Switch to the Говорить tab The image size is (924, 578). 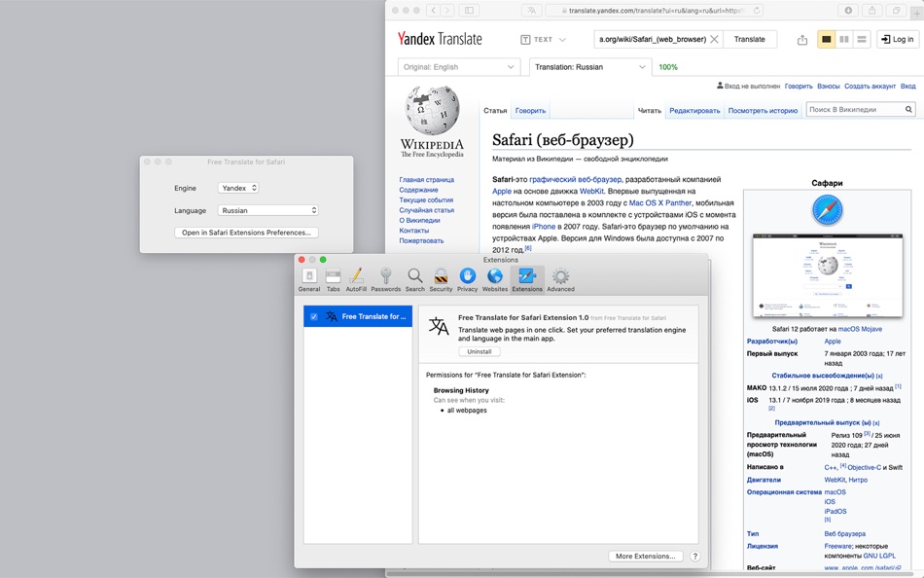pos(530,110)
